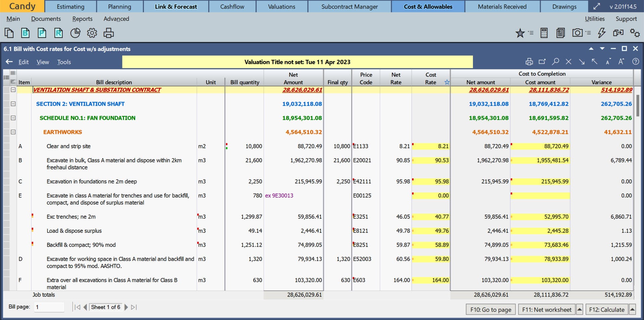Click the outline levels icon left of the headers
Image resolution: width=644 pixels, height=320 pixels.
coord(6,77)
